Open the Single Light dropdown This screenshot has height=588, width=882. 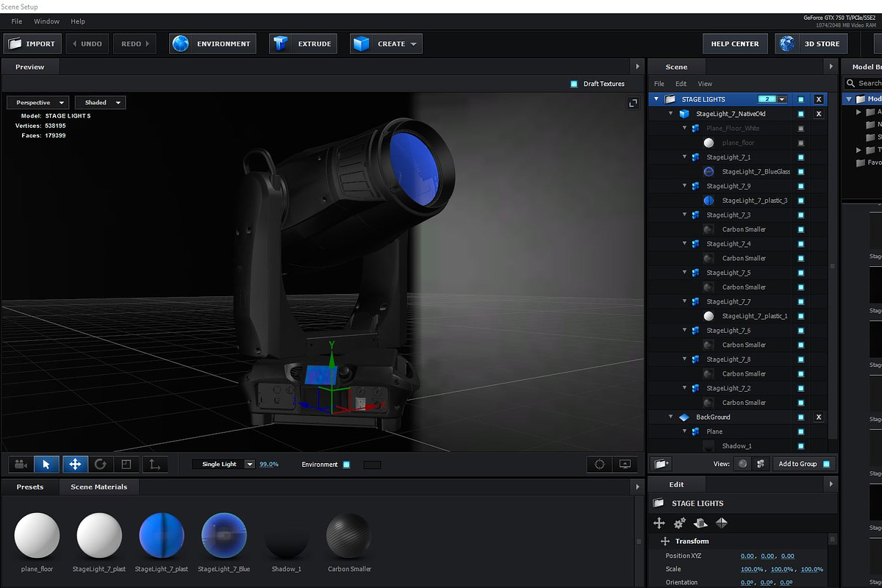coord(223,465)
